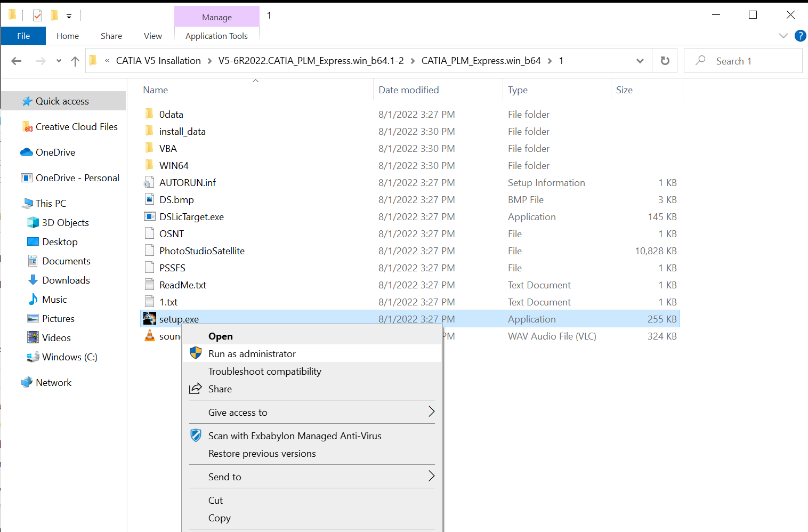The height and width of the screenshot is (532, 808).
Task: Open Documents in sidebar
Action: 66,261
